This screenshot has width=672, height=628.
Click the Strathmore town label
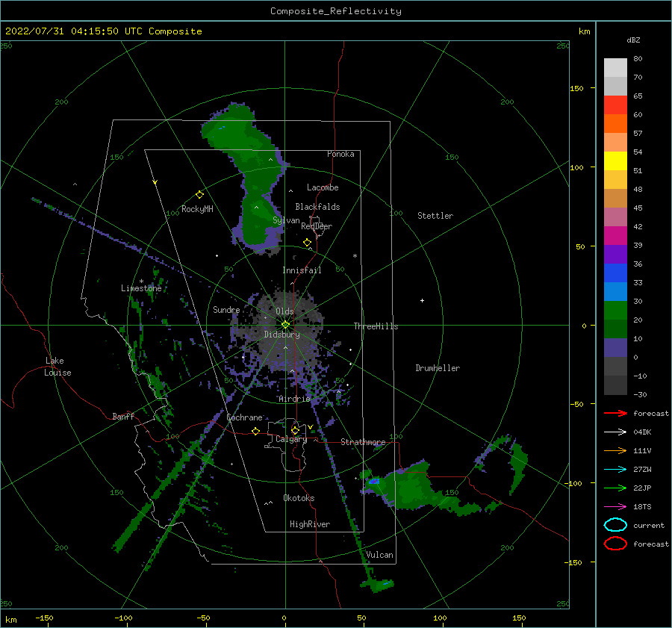click(363, 442)
